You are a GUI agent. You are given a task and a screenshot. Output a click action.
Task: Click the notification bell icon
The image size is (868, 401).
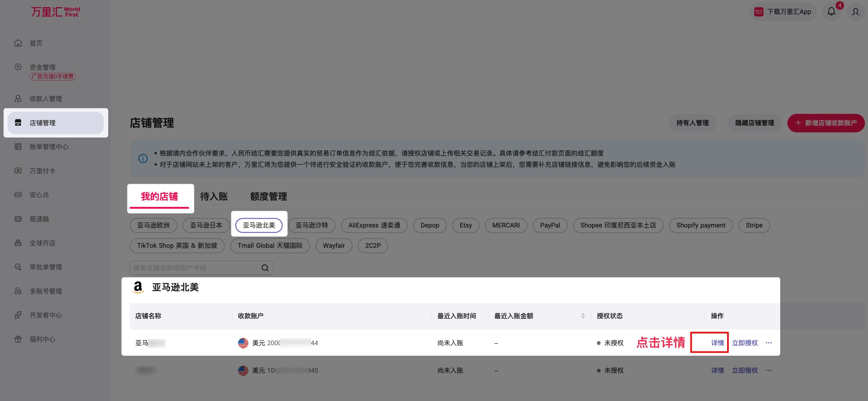pos(831,12)
